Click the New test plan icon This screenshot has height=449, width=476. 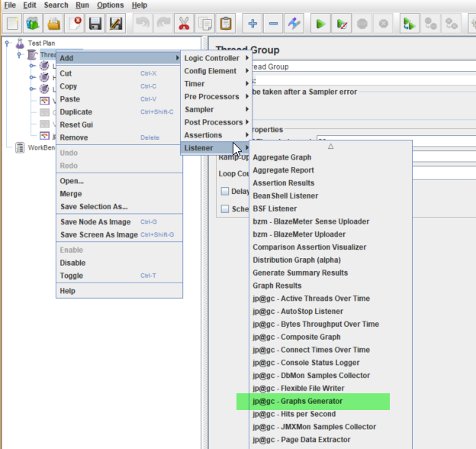(13, 24)
